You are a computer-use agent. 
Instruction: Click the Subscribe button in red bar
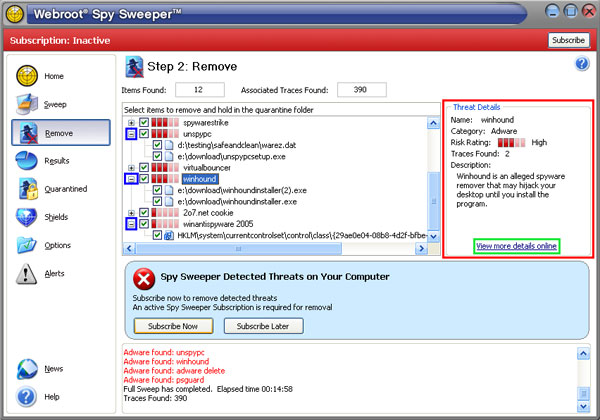point(569,40)
